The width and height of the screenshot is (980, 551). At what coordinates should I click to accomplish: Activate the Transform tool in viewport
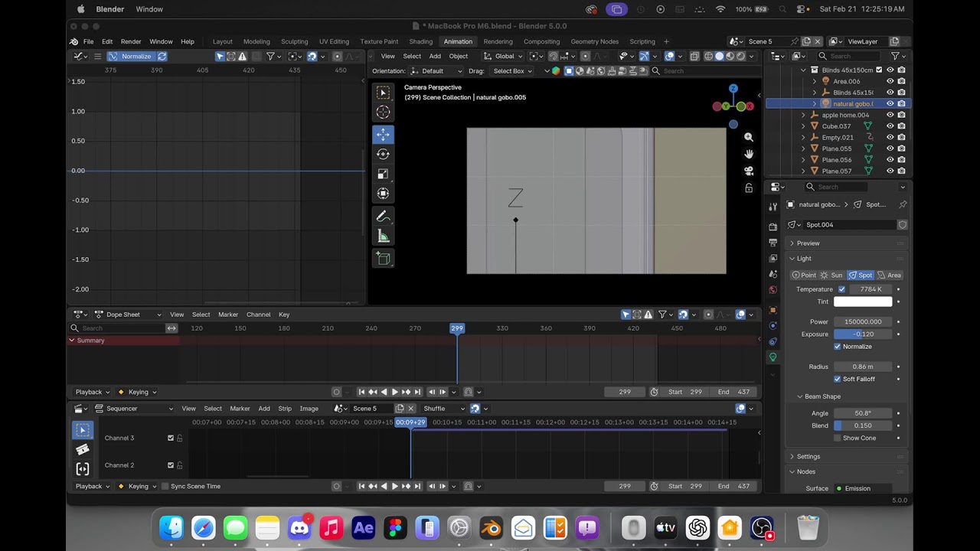click(x=383, y=194)
